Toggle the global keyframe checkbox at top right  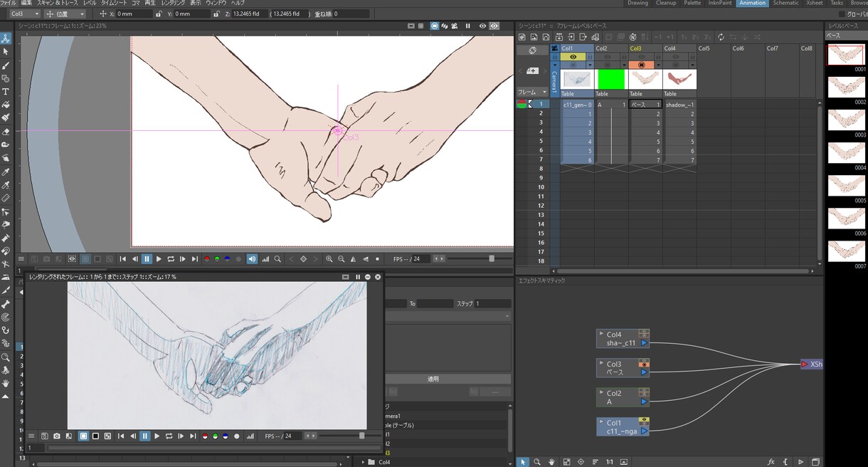[x=842, y=14]
